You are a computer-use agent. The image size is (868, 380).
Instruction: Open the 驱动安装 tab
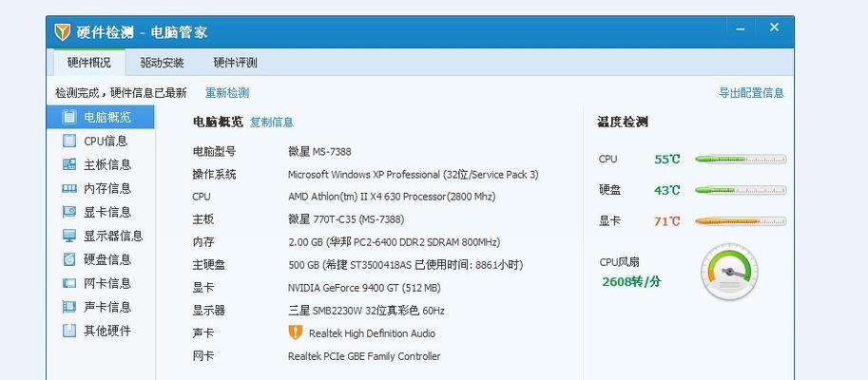163,63
